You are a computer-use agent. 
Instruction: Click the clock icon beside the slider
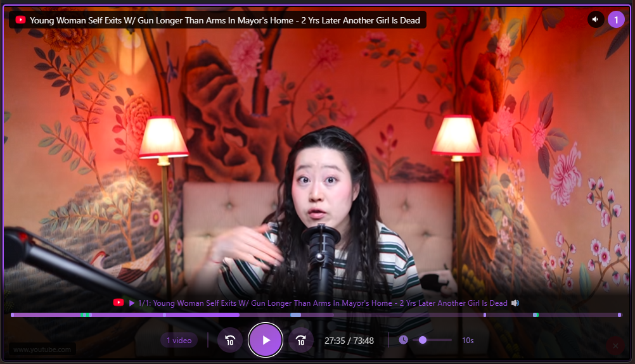pyautogui.click(x=404, y=340)
